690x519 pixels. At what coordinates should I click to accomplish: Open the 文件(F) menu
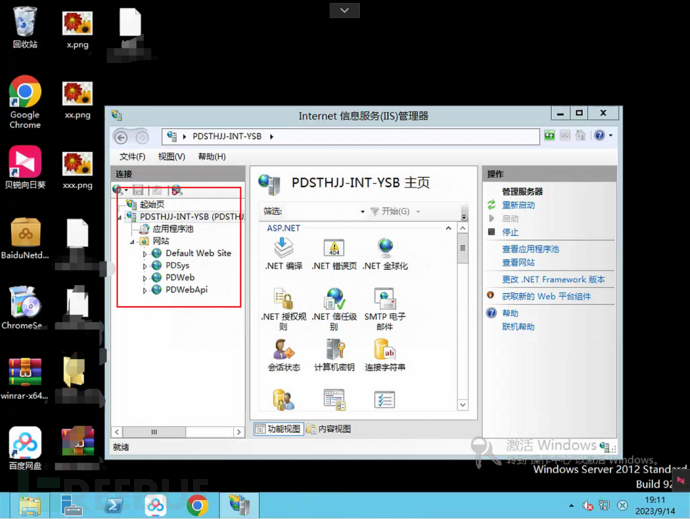(132, 157)
